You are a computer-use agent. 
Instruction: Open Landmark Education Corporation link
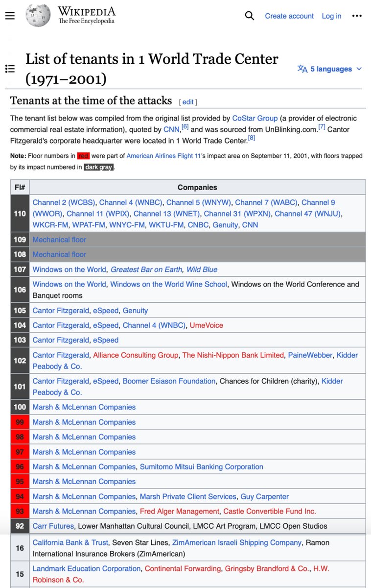click(87, 569)
